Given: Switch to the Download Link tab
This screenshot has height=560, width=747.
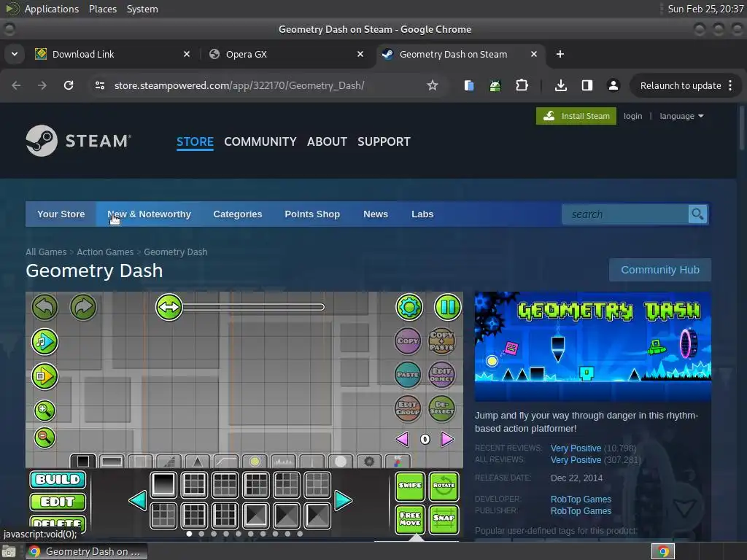Looking at the screenshot, I should 113,54.
